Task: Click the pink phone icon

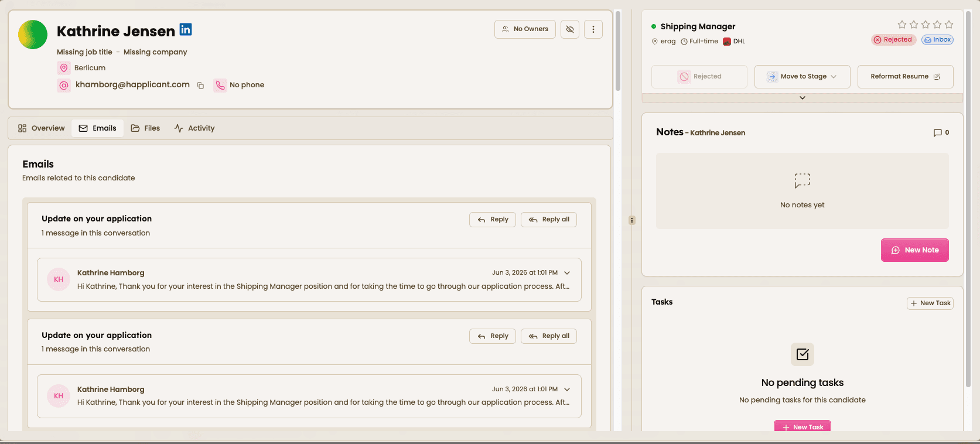Action: pyautogui.click(x=220, y=86)
